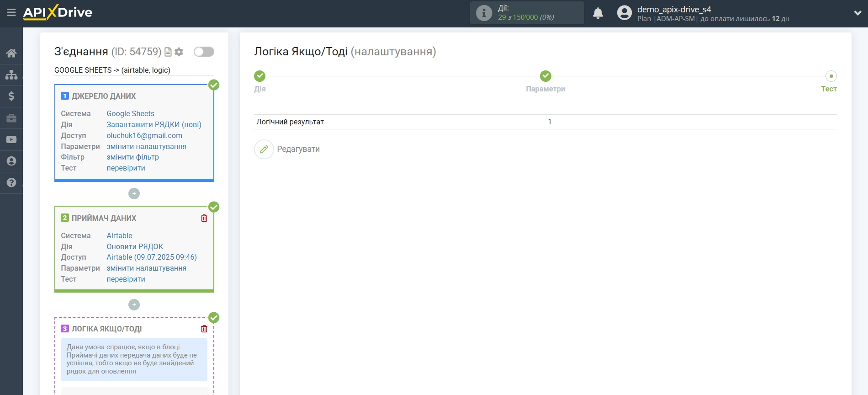Image resolution: width=868 pixels, height=395 pixels.
Task: Go to Home in sidebar
Action: point(11,53)
